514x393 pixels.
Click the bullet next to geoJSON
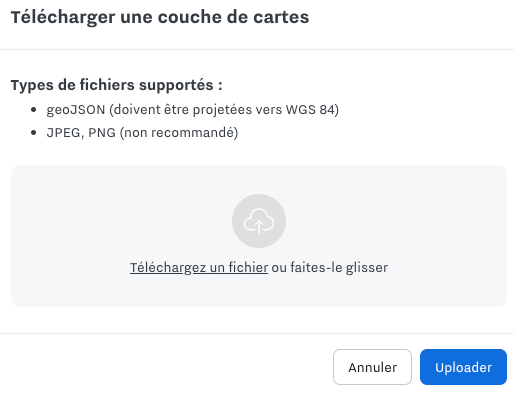[x=33, y=110]
